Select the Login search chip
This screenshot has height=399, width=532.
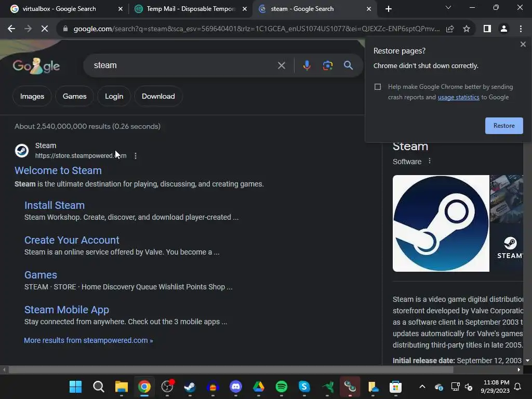click(x=114, y=96)
